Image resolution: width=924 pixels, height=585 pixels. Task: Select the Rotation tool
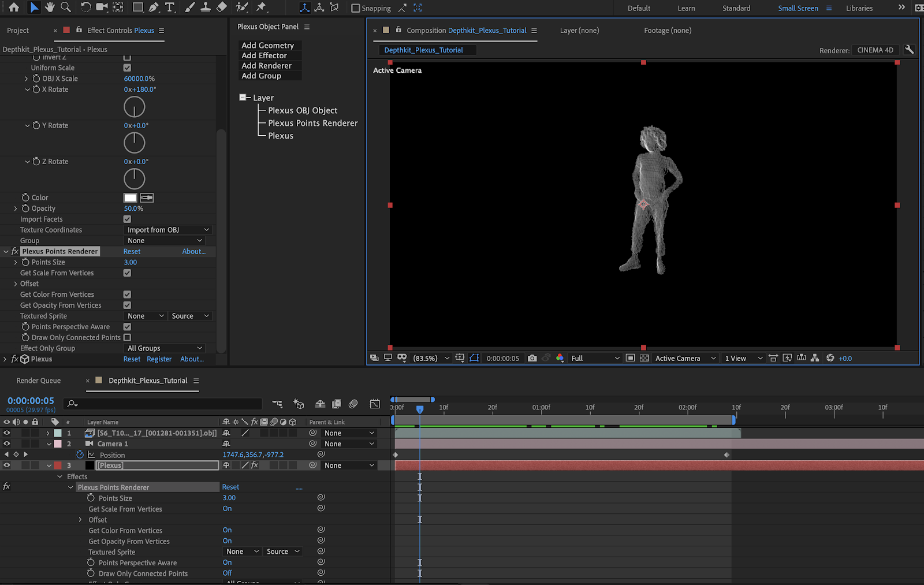(x=85, y=8)
